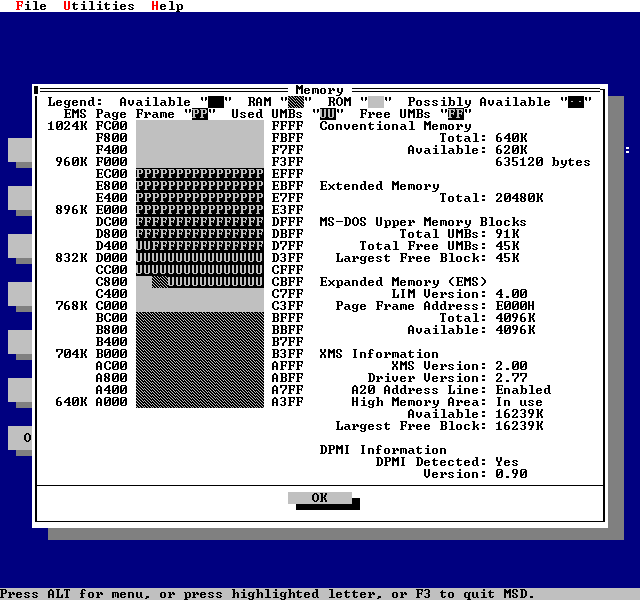Screen dimensions: 640x600
Task: Click the RAM legend hatched swatch
Action: tap(296, 102)
